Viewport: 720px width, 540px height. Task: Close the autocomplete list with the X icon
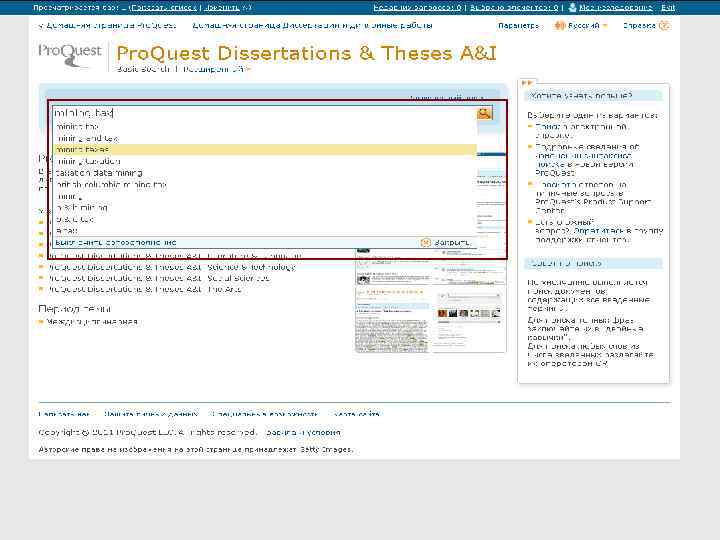[426, 242]
